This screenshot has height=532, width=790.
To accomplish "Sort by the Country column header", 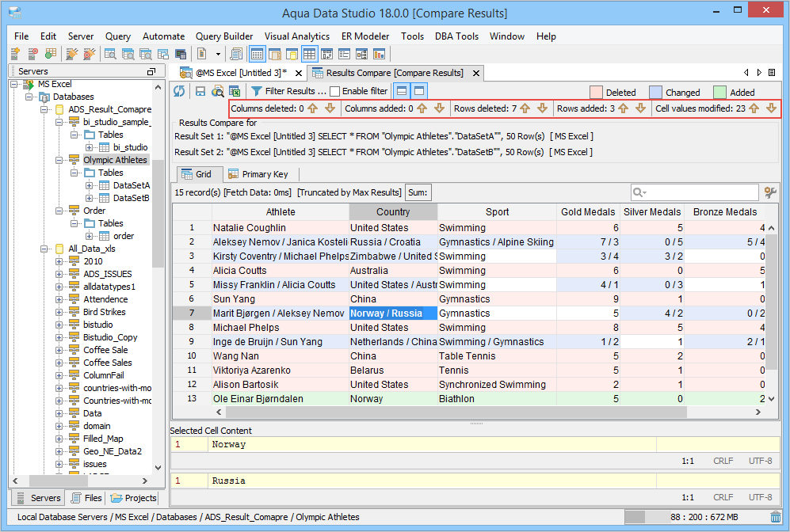I will [393, 212].
